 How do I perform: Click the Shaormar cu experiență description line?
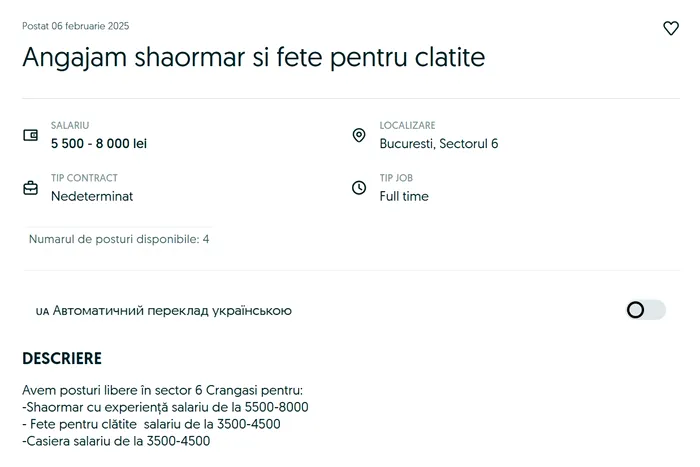tap(165, 407)
